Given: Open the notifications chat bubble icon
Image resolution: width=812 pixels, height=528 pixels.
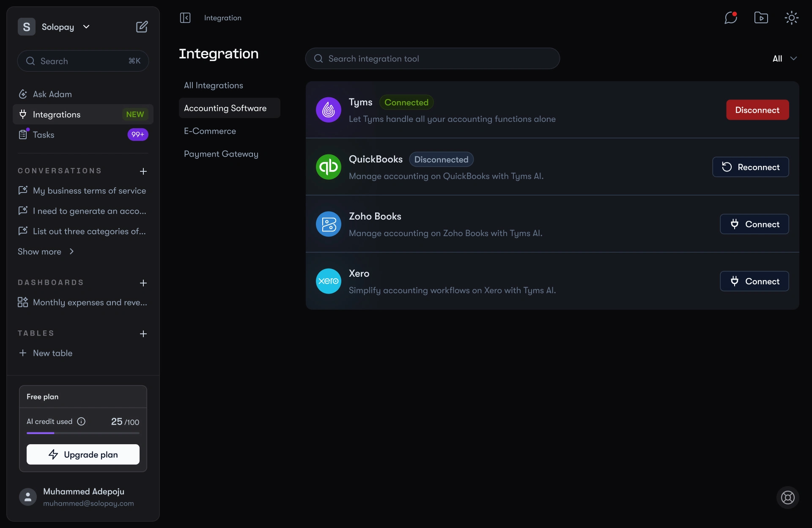Looking at the screenshot, I should pyautogui.click(x=730, y=18).
